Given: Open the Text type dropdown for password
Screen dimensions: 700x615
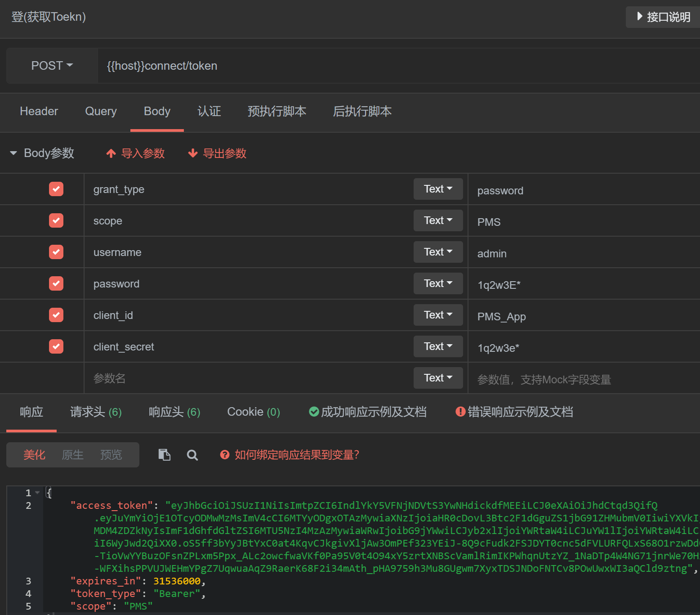Looking at the screenshot, I should (x=437, y=283).
